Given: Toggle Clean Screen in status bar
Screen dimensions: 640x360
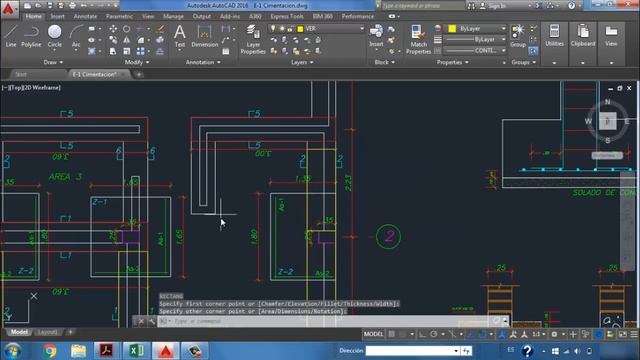Looking at the screenshot, I should pyautogui.click(x=622, y=334).
